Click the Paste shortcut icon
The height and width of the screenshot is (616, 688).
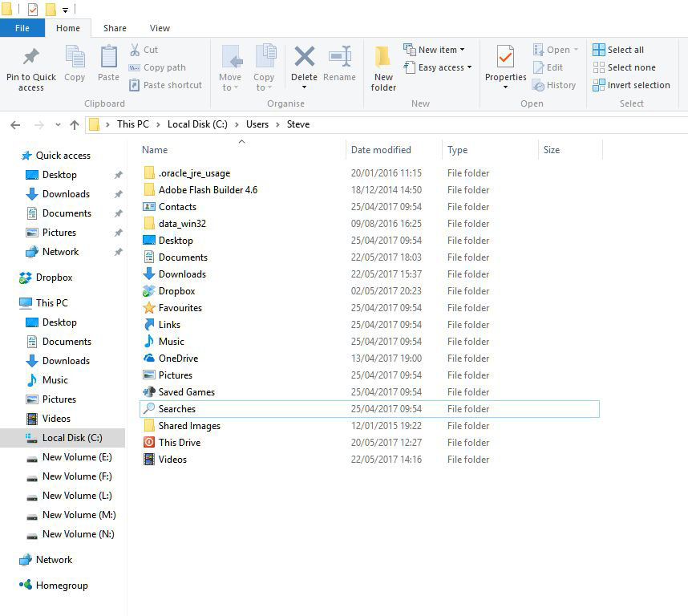tap(134, 85)
